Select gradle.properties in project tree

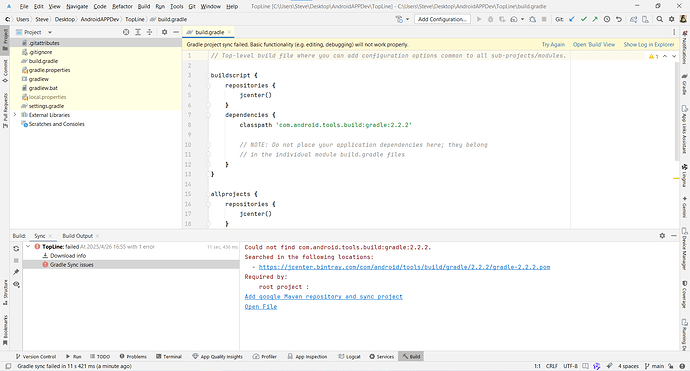pyautogui.click(x=49, y=70)
